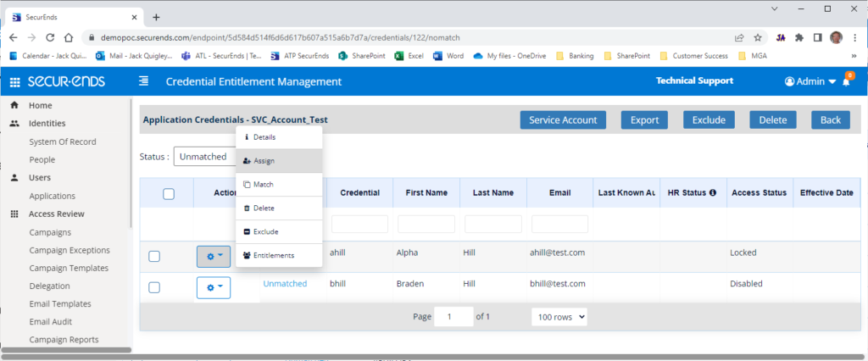The height and width of the screenshot is (361, 868).
Task: Choose Delete from the action menu
Action: (x=279, y=208)
